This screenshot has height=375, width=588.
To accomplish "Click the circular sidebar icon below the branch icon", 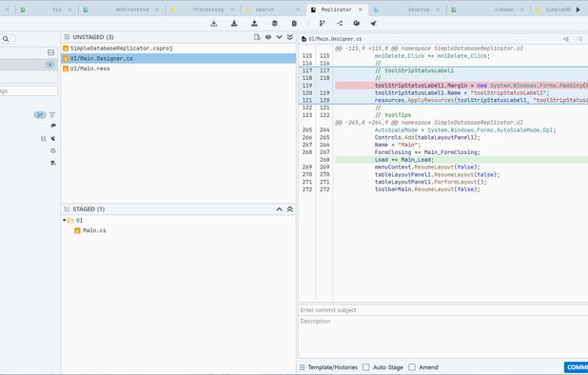I will (x=53, y=150).
